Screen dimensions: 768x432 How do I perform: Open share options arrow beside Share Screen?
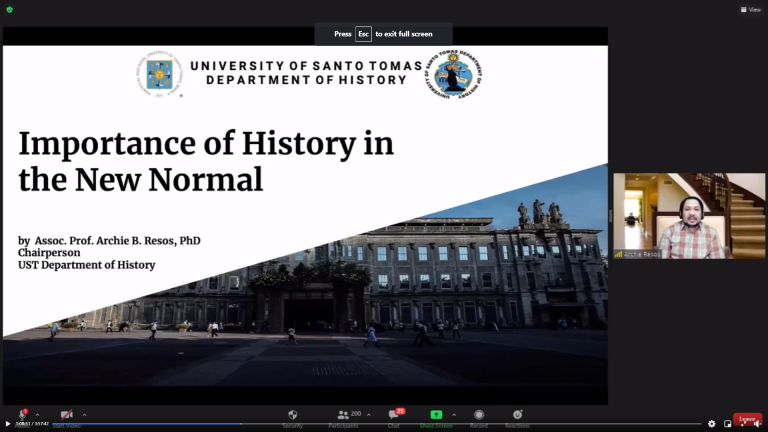coord(454,415)
